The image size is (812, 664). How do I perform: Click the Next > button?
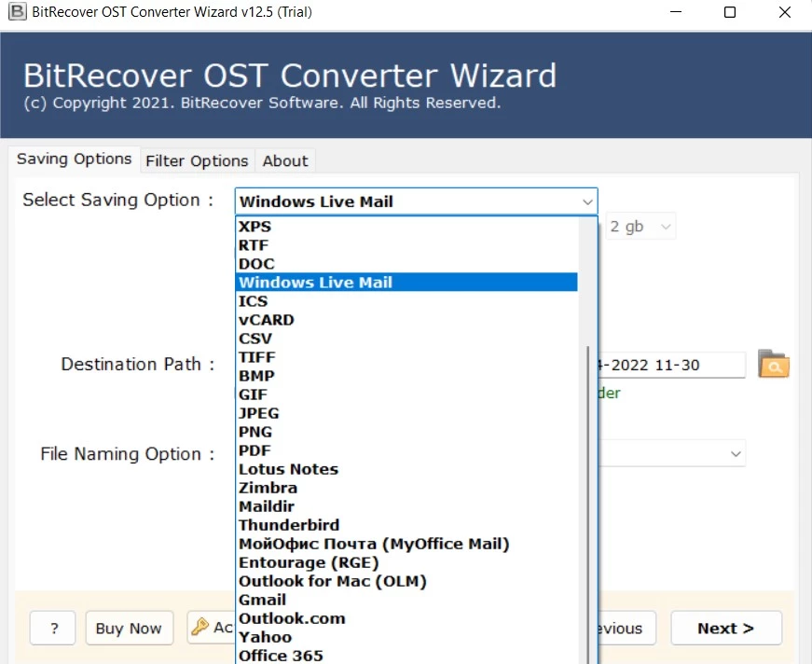click(x=726, y=628)
